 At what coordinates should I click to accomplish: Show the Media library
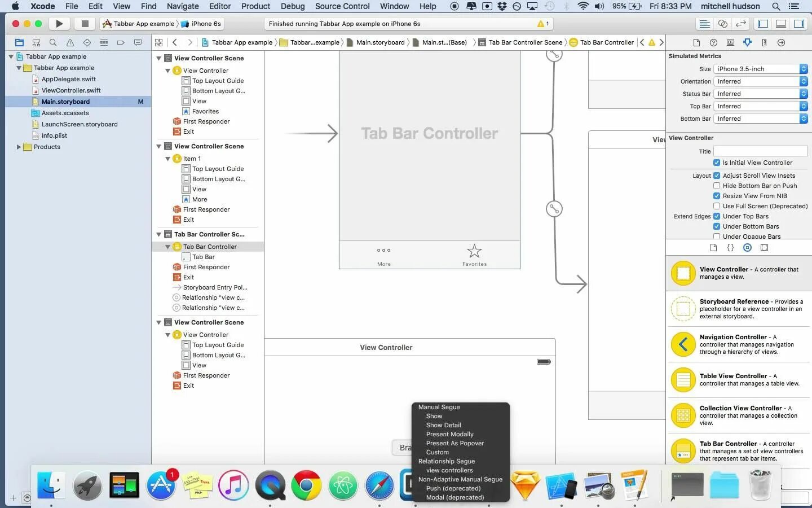point(764,247)
